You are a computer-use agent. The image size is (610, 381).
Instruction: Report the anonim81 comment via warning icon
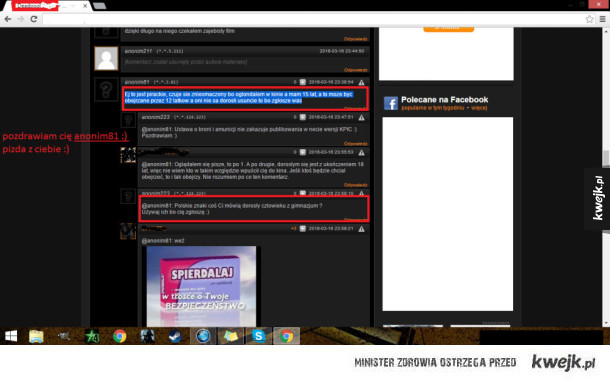[x=361, y=82]
